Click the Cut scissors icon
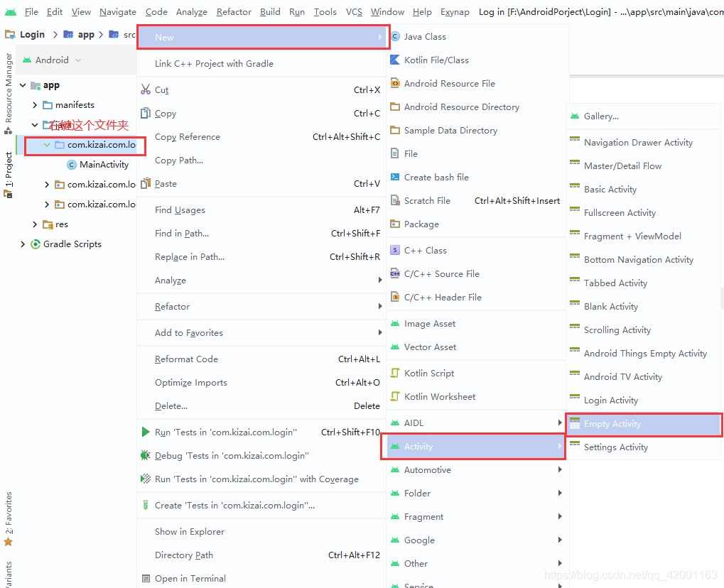 [146, 89]
